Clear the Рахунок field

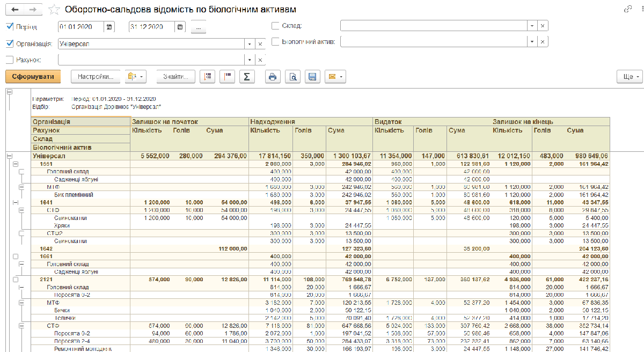pos(260,60)
